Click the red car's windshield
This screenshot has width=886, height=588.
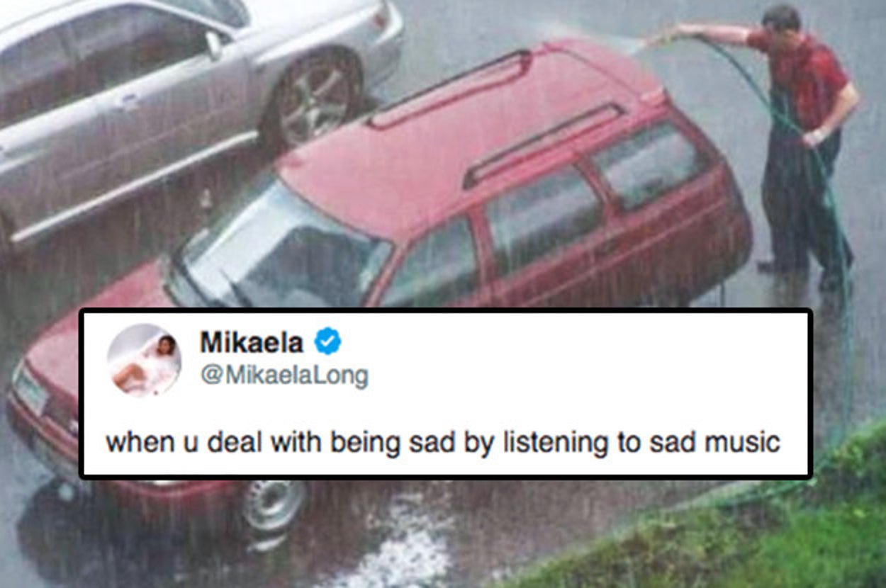coord(280,244)
